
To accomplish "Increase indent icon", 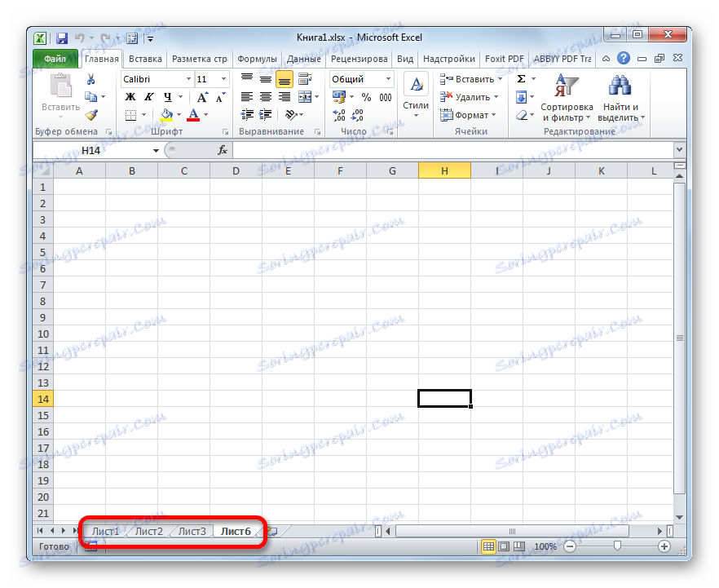I will point(266,115).
